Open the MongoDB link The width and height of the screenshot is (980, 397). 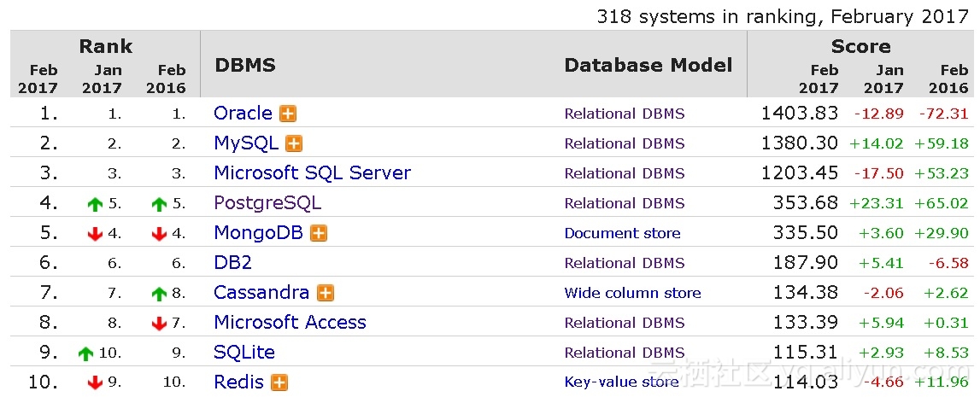point(259,233)
